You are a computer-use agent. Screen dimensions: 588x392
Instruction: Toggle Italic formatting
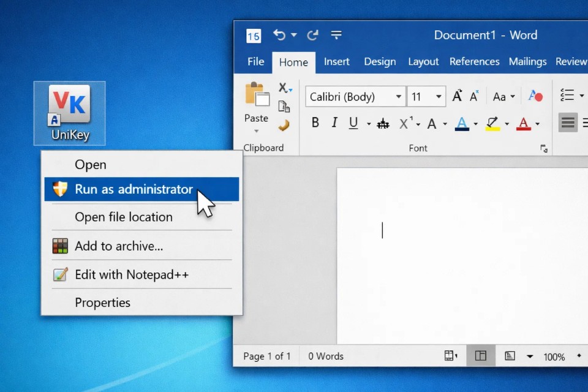coord(334,123)
